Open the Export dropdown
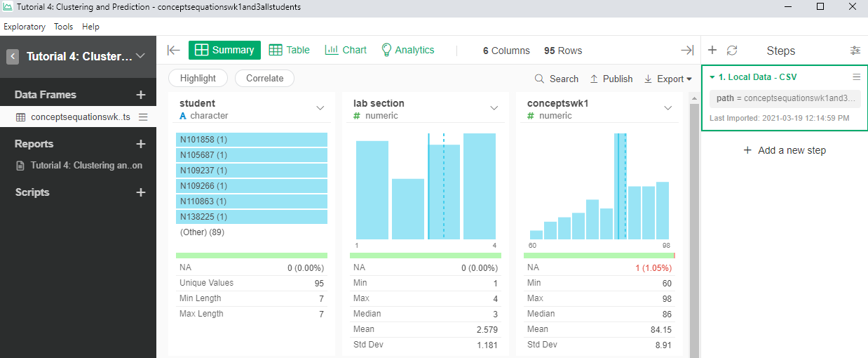The height and width of the screenshot is (358, 868). (668, 79)
